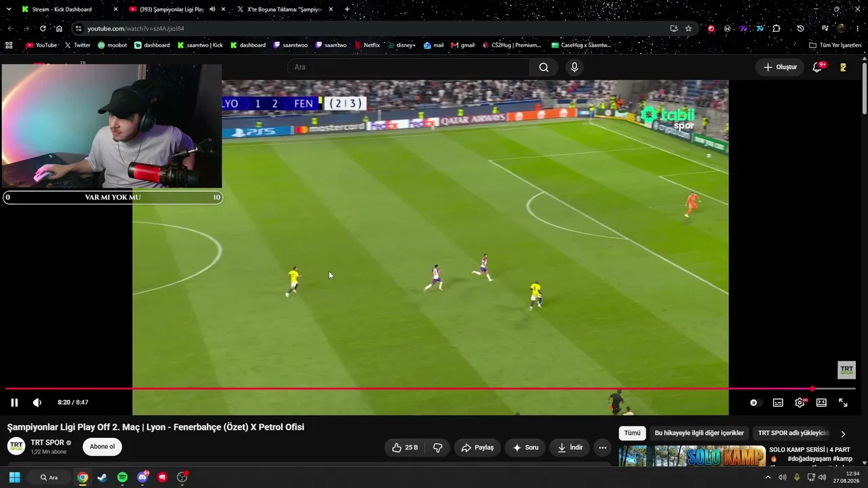
Task: Click the page's vertical scrollbar
Action: 864,88
